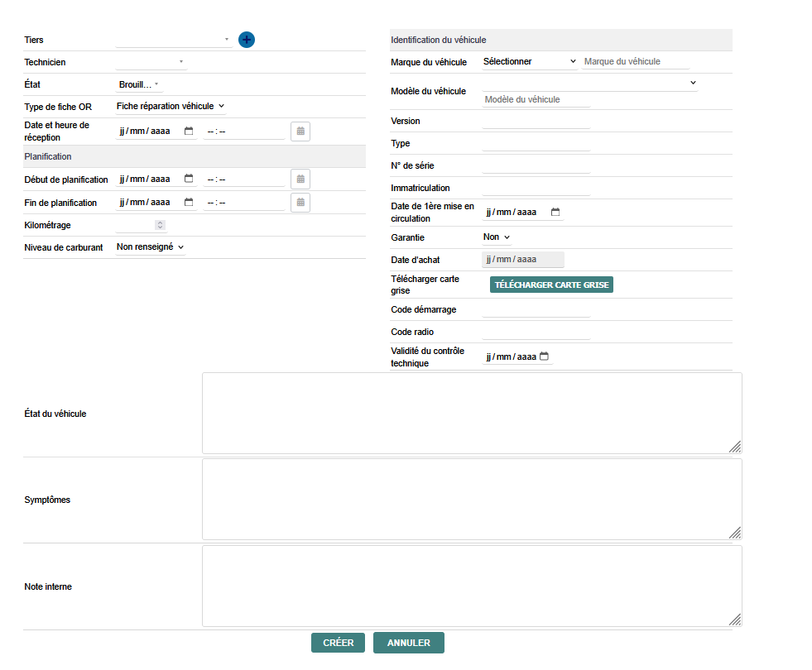Click the Kilométrage spinner arrows
Viewport: 812px width, 670px height.
(160, 224)
